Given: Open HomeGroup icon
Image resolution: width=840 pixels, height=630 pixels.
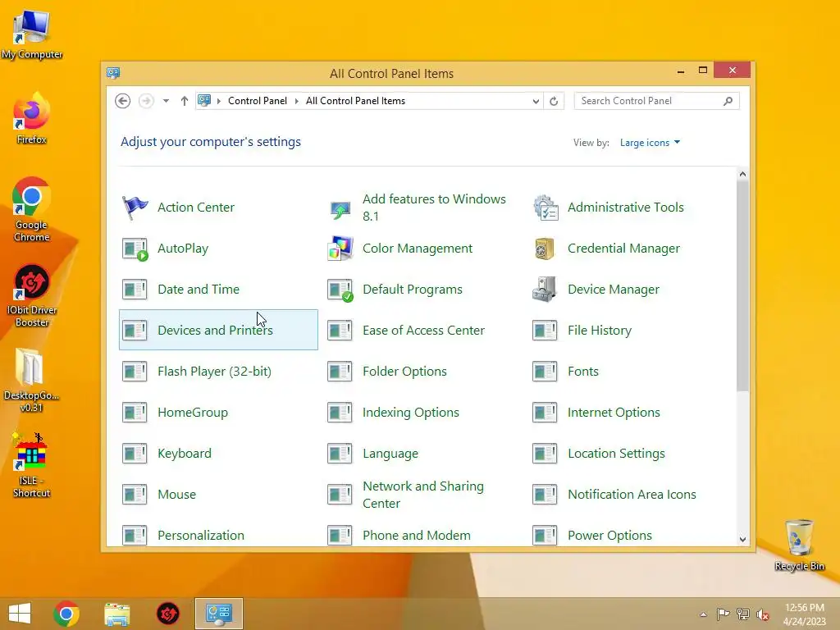Looking at the screenshot, I should click(135, 413).
